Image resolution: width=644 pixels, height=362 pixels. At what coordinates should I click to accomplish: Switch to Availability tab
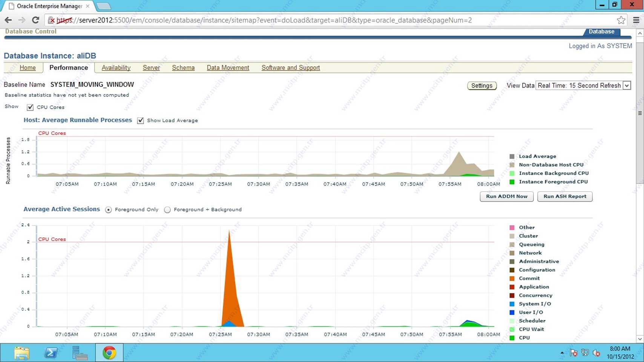pyautogui.click(x=116, y=68)
